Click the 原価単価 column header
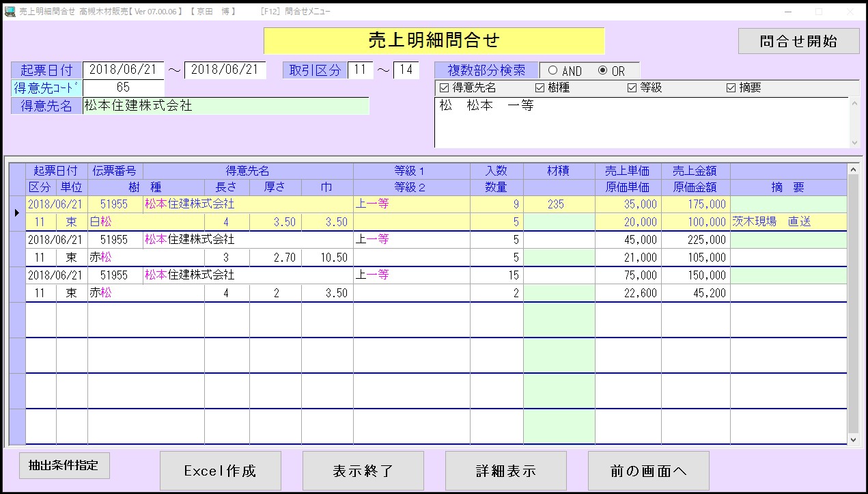Screen dimensions: 868x494 click(x=628, y=187)
